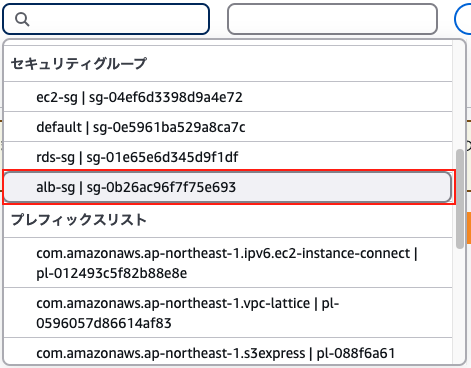Pick the s3express prefix list entry
Screen dimensions: 471x368
228,351
